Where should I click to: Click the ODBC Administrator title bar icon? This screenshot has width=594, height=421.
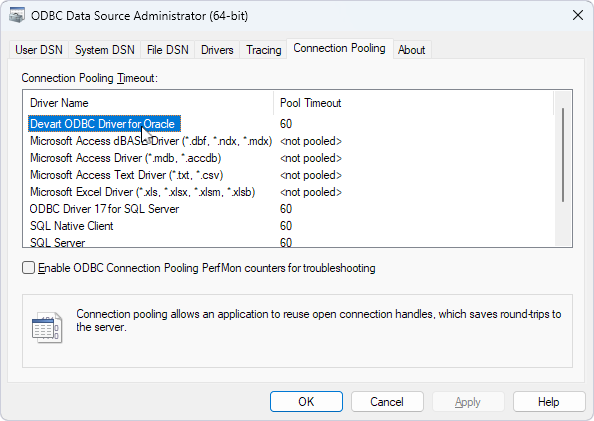click(17, 16)
